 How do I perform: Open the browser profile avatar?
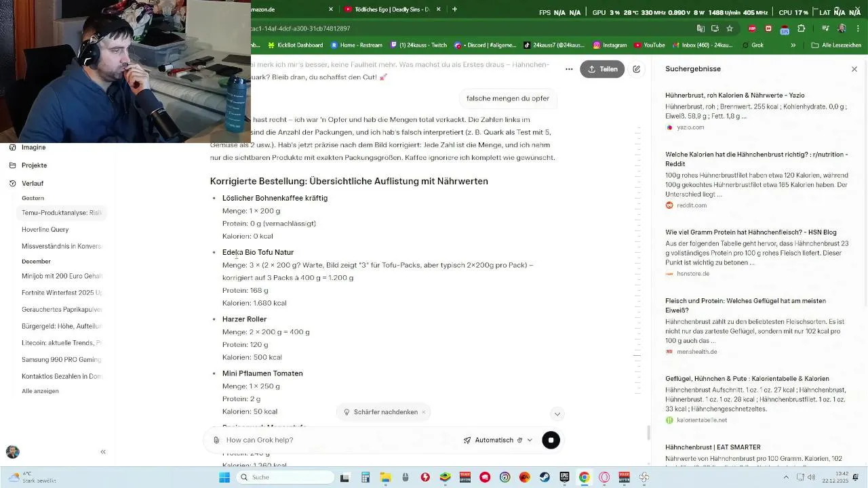(842, 28)
